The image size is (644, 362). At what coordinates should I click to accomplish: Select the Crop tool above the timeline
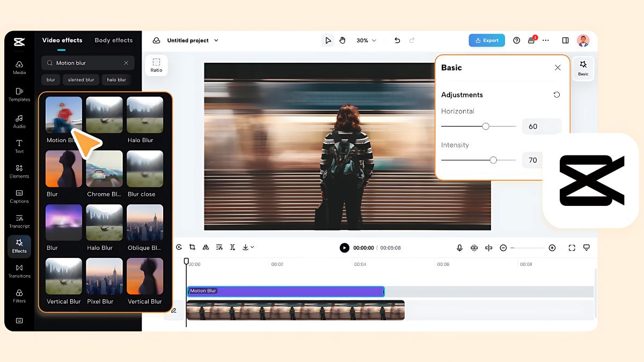(192, 247)
